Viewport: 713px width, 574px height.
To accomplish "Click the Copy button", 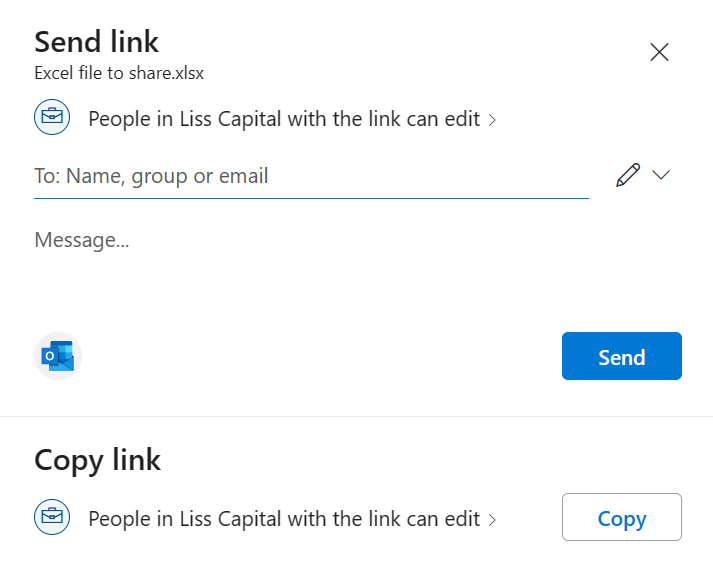I will 622,517.
